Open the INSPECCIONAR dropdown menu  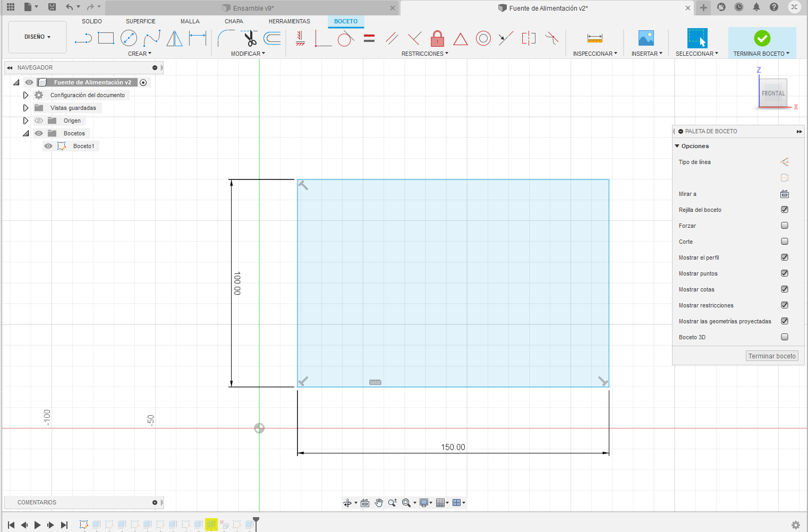[x=595, y=54]
